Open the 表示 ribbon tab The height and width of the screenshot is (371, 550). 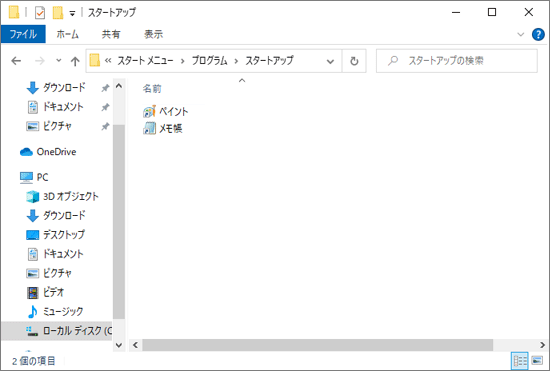pos(153,34)
